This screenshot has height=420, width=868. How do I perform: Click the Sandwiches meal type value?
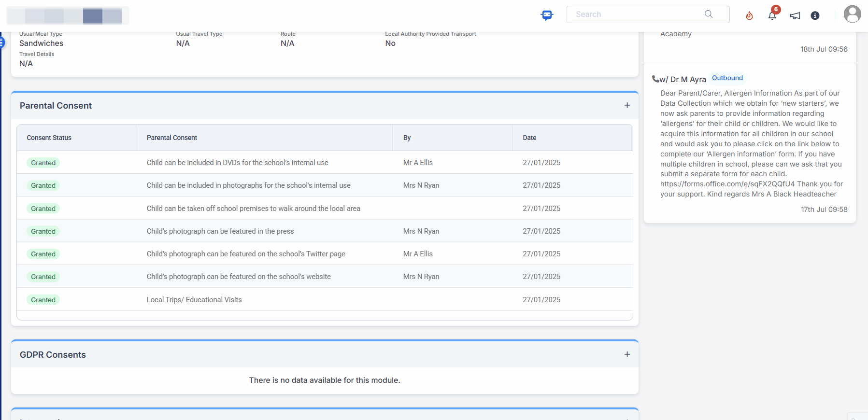tap(41, 43)
